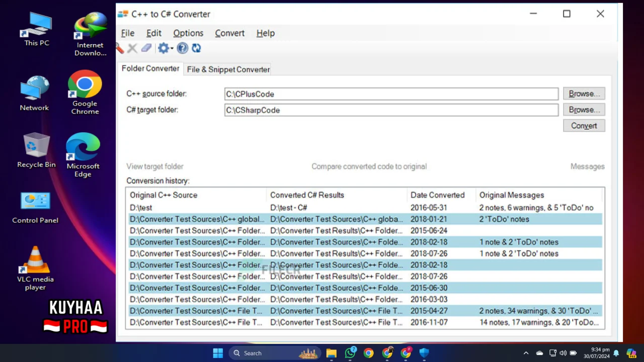Click the View target folder link
The image size is (644, 362).
[155, 166]
